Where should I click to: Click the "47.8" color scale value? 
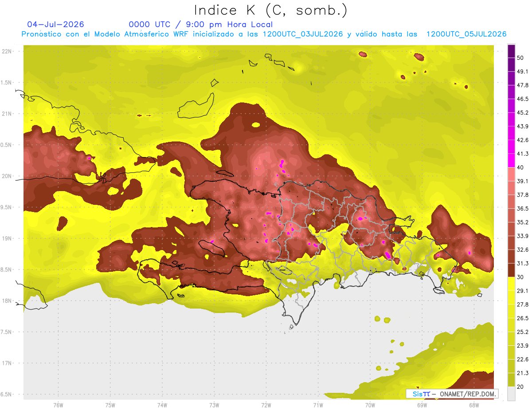[523, 85]
